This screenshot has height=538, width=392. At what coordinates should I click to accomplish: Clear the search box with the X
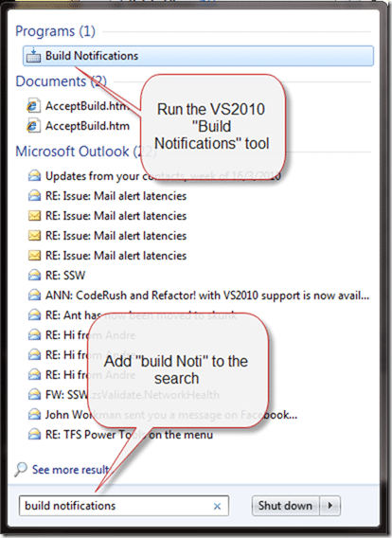point(217,506)
